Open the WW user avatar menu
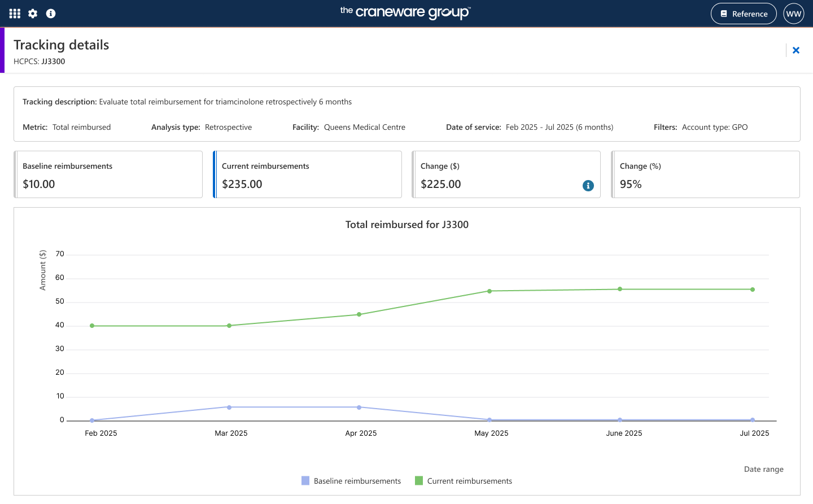Screen dimensions: 813x504 pos(794,14)
